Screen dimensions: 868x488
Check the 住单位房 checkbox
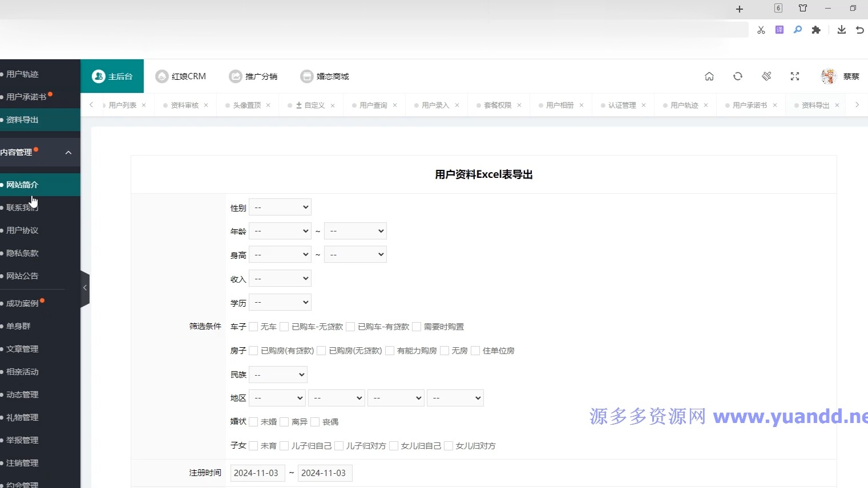click(475, 351)
